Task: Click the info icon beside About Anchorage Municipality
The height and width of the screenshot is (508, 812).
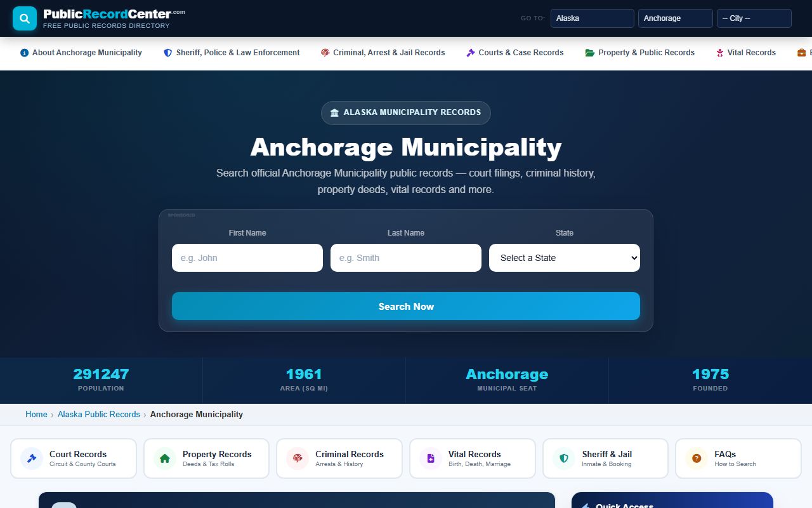Action: [x=24, y=53]
